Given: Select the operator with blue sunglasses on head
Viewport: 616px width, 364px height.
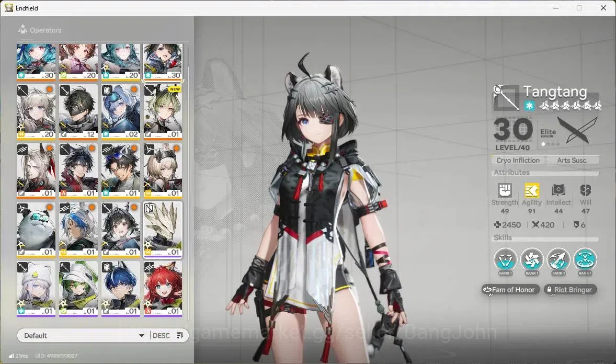Looking at the screenshot, I should point(121,171).
